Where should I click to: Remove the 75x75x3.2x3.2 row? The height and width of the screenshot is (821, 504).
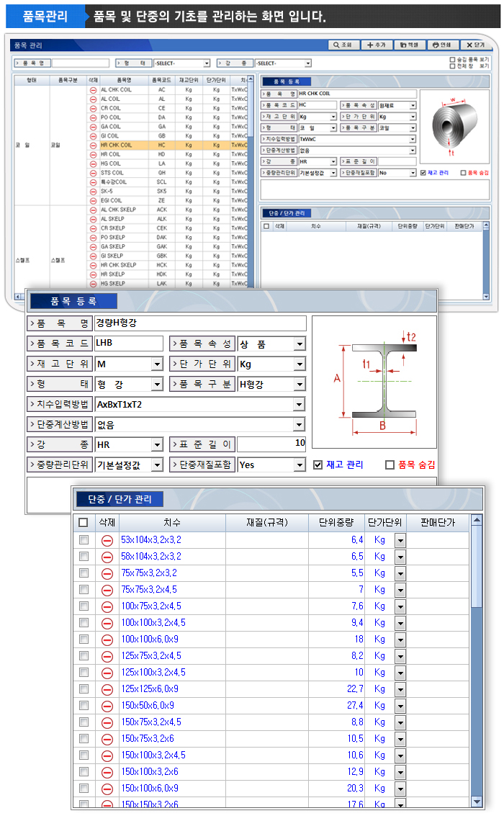107,573
